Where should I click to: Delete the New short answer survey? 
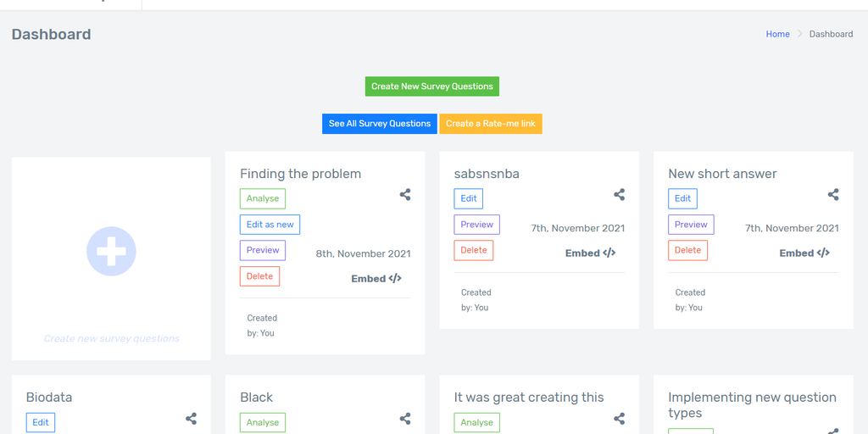pos(687,250)
